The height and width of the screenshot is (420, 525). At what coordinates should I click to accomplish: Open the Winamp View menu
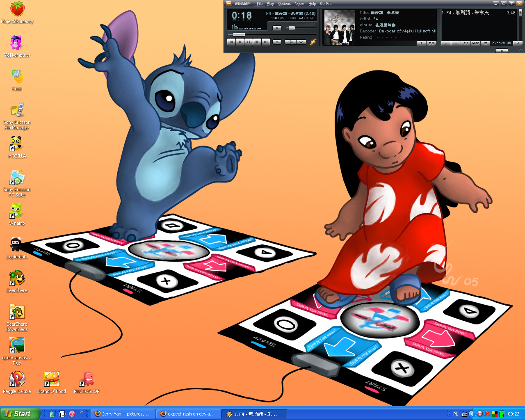299,4
